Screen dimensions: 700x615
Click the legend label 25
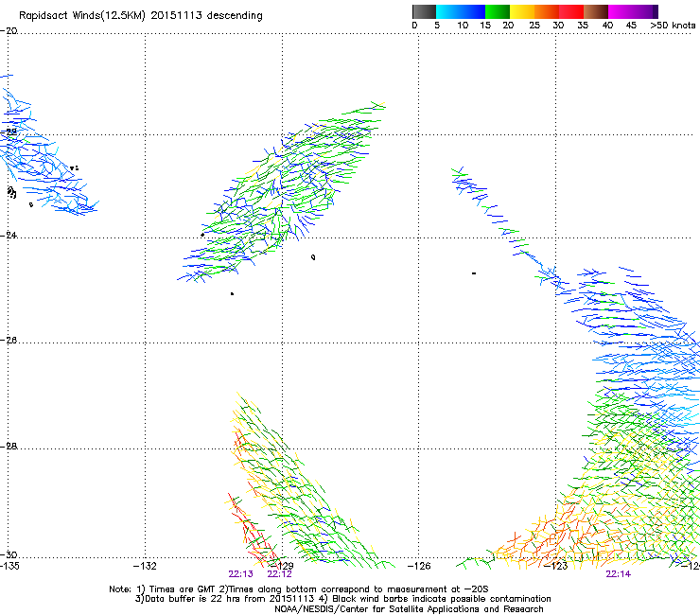tap(534, 26)
